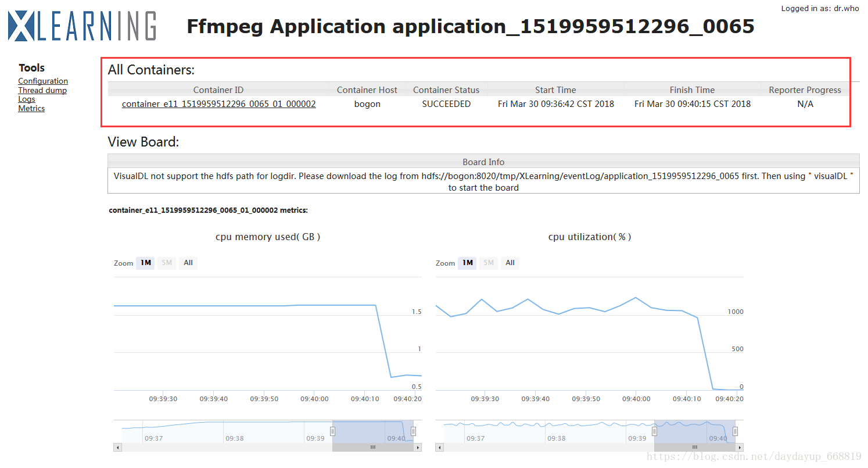Click the Reporter Progress column header
Screen dimensions: 868x468
pos(805,90)
